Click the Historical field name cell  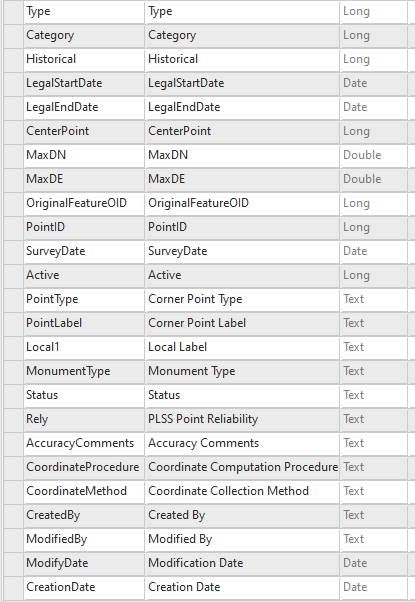[84, 59]
